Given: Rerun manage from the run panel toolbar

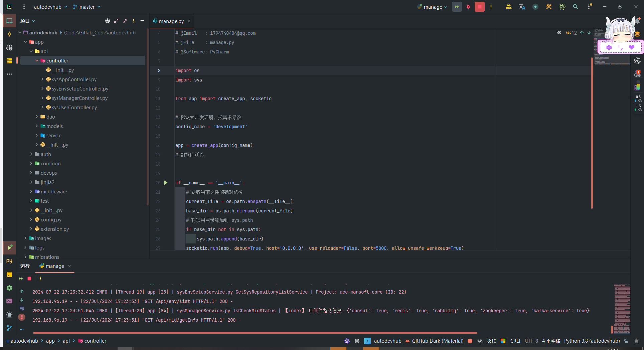Looking at the screenshot, I should coord(21,279).
